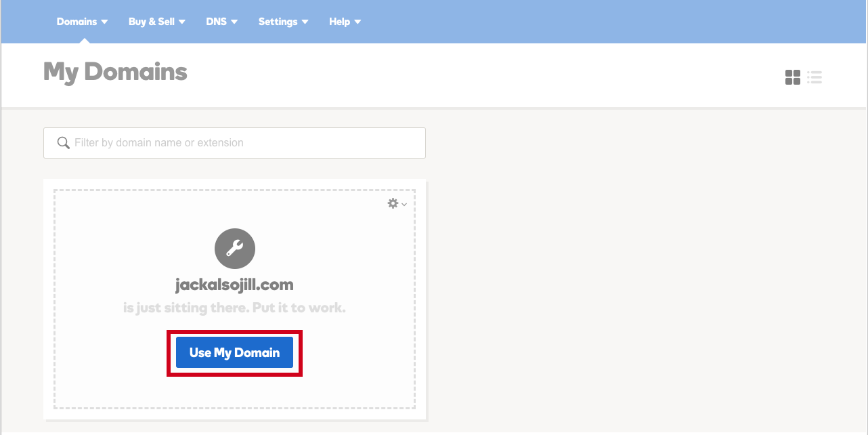Click the My Domains heading
Image resolution: width=868 pixels, height=435 pixels.
115,72
